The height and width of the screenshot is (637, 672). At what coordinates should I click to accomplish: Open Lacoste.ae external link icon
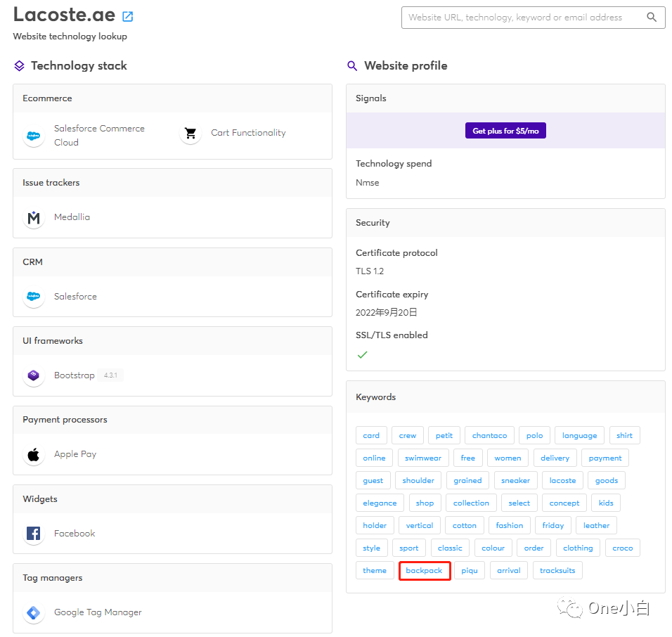(x=128, y=17)
